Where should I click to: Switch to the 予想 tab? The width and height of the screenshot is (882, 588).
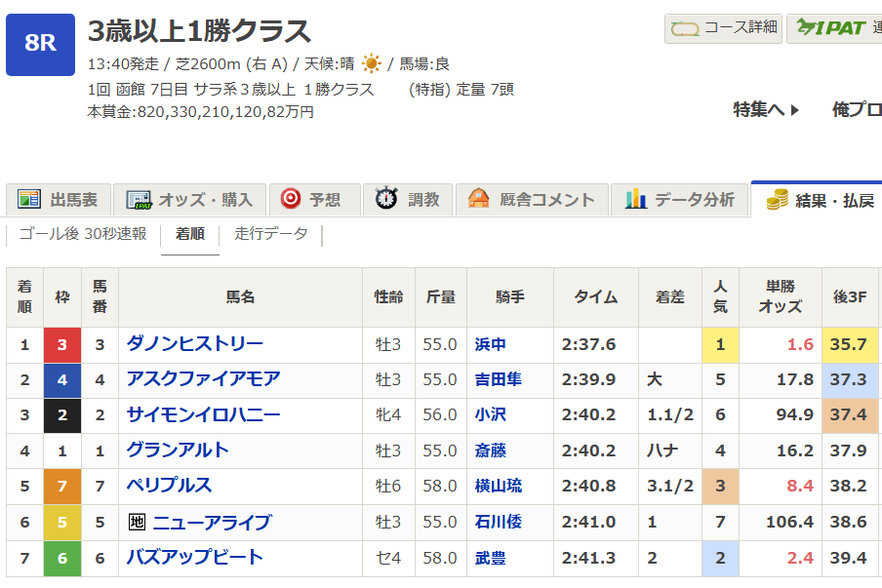coord(315,200)
